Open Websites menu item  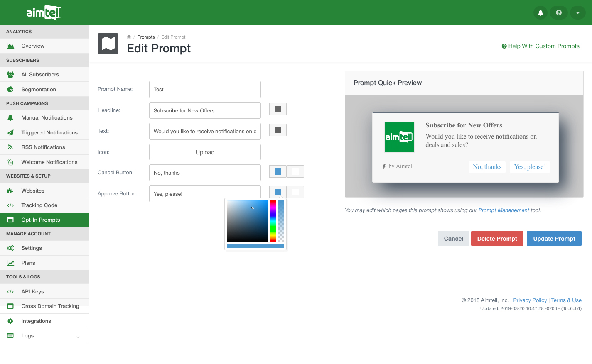tap(44, 191)
